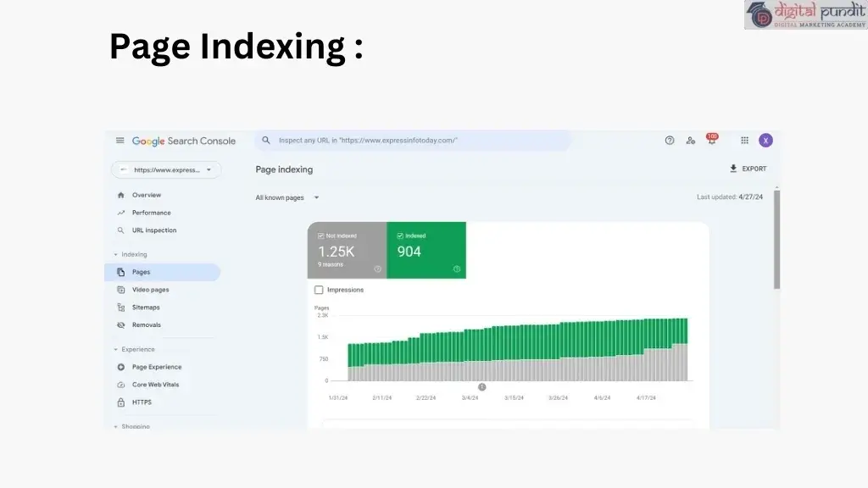Screen dimensions: 868x488
Task: Click the Page indexing heading
Action: pyautogui.click(x=284, y=169)
